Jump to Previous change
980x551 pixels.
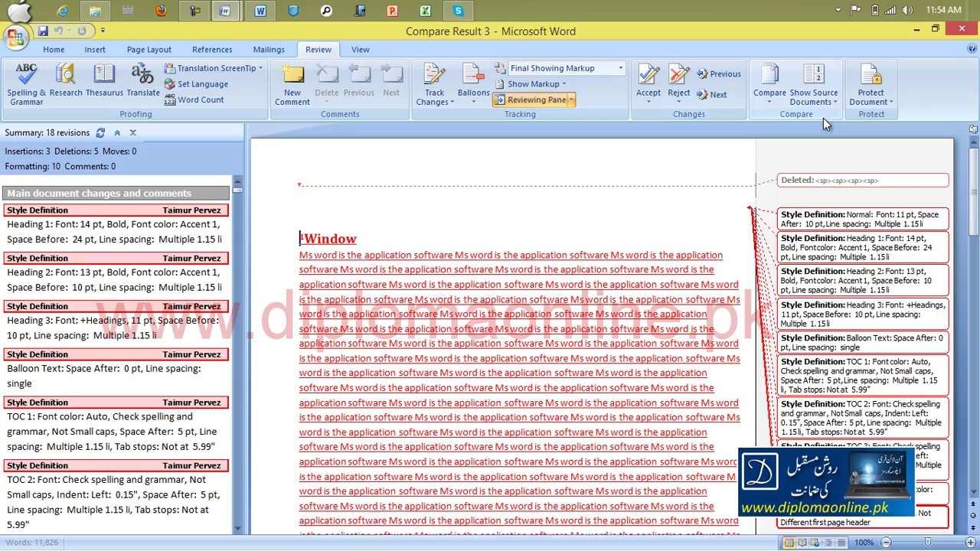(x=719, y=74)
